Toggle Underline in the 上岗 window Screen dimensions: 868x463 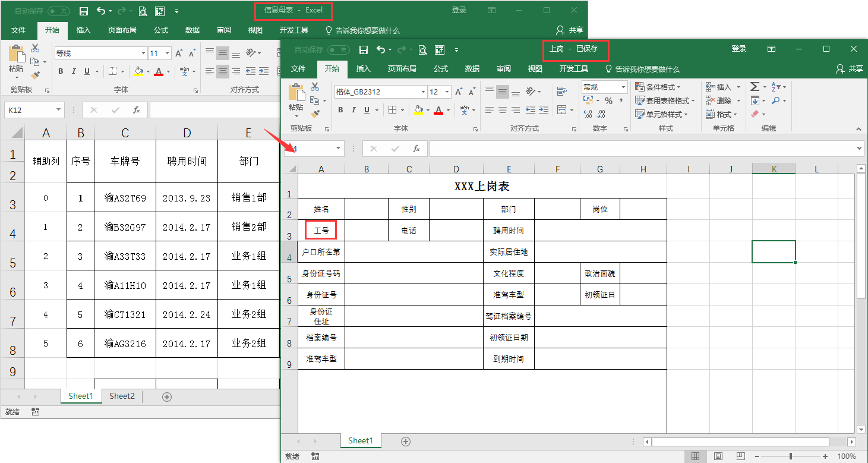point(367,110)
